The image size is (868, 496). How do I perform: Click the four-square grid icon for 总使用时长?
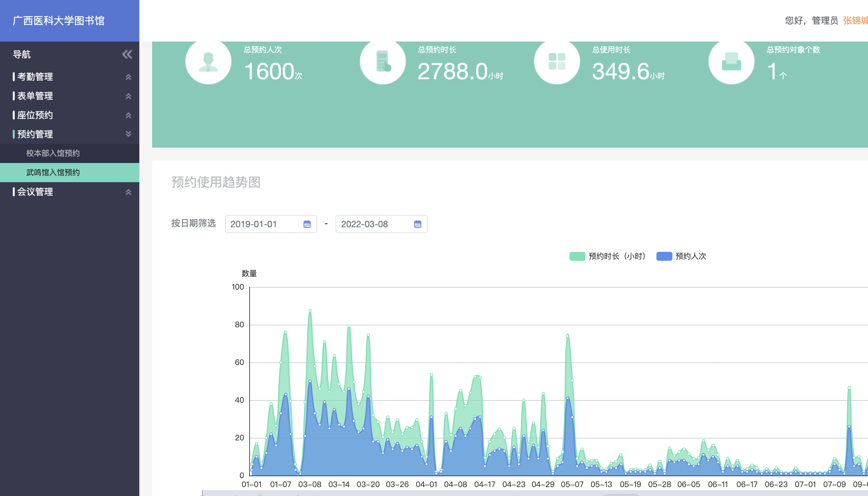pos(557,62)
